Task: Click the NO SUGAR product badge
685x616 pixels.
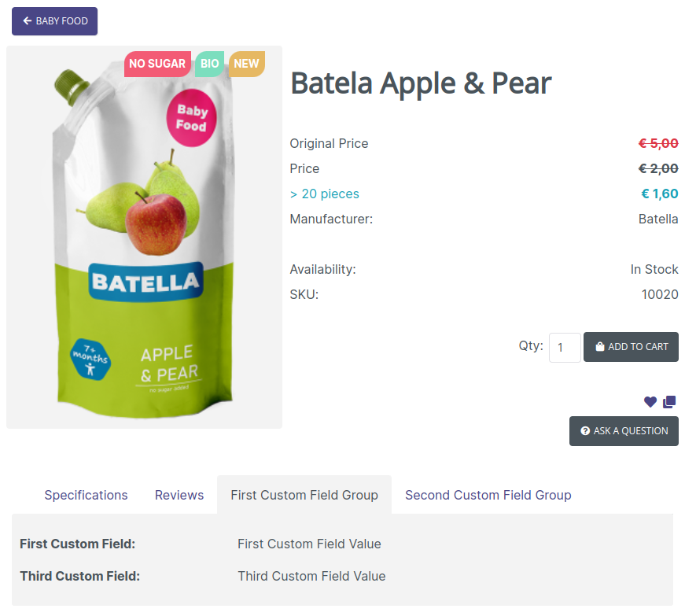Action: coord(157,64)
